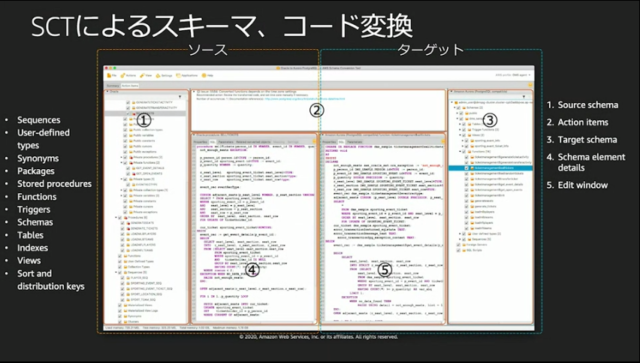Click the Parameters tab in source details

click(x=226, y=142)
